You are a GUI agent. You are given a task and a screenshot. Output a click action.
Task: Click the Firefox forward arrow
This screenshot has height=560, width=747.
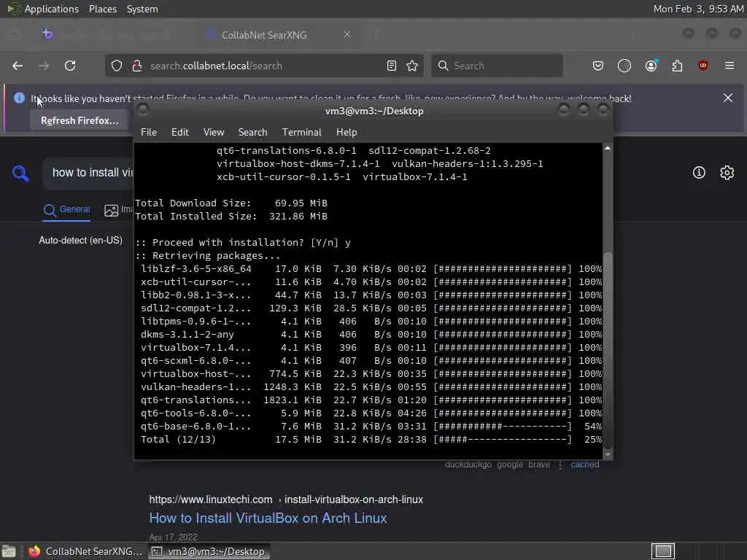[44, 66]
